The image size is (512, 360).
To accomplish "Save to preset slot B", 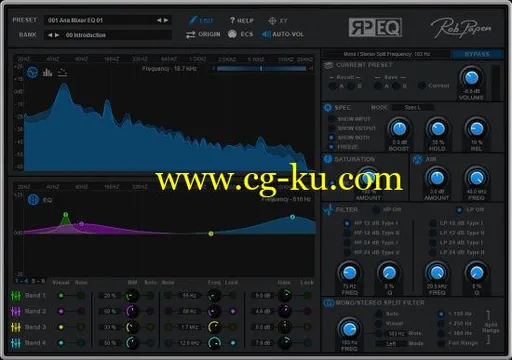I will point(396,86).
